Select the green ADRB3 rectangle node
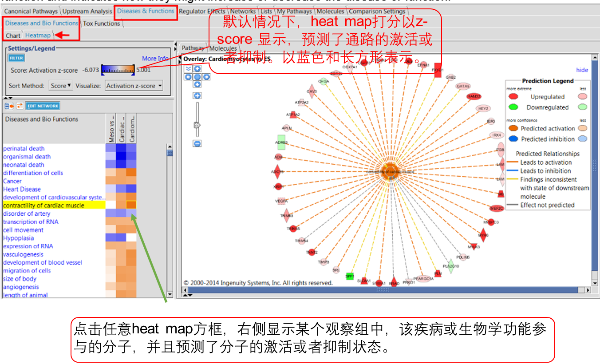 click(281, 142)
